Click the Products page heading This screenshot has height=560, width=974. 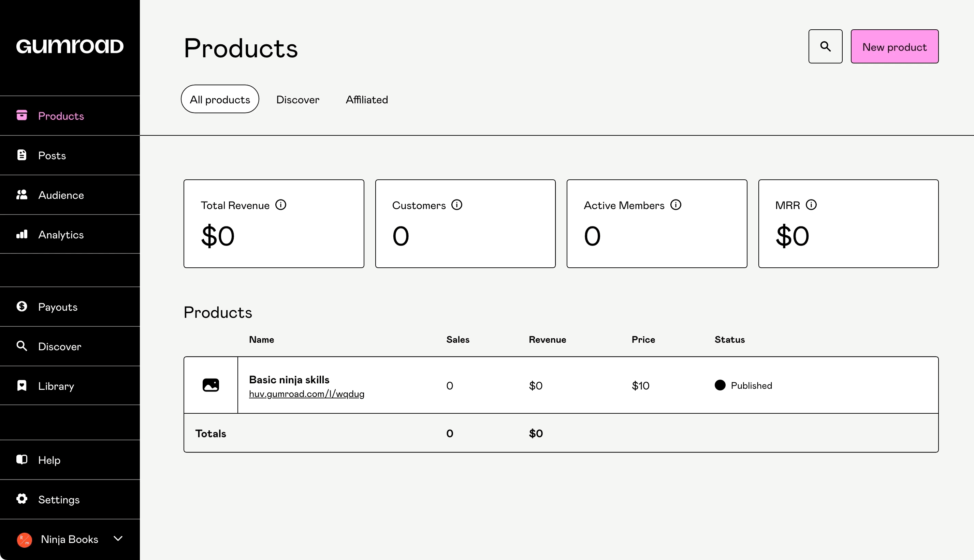(x=241, y=48)
